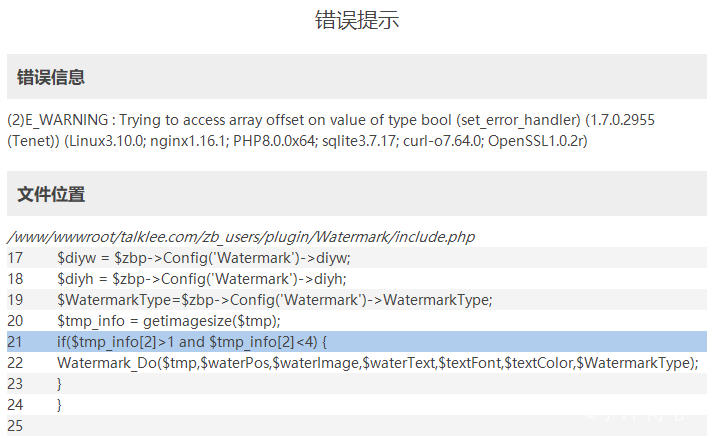Click line number 18

click(x=15, y=279)
